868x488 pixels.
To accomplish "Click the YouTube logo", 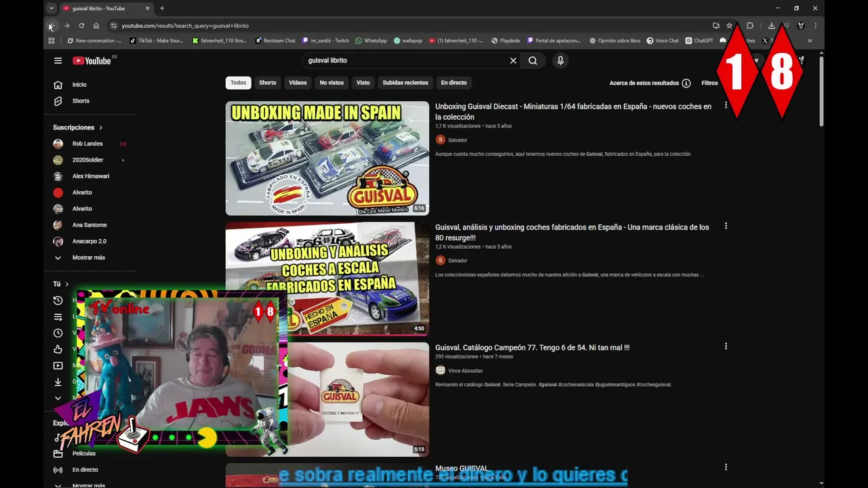I will [92, 60].
